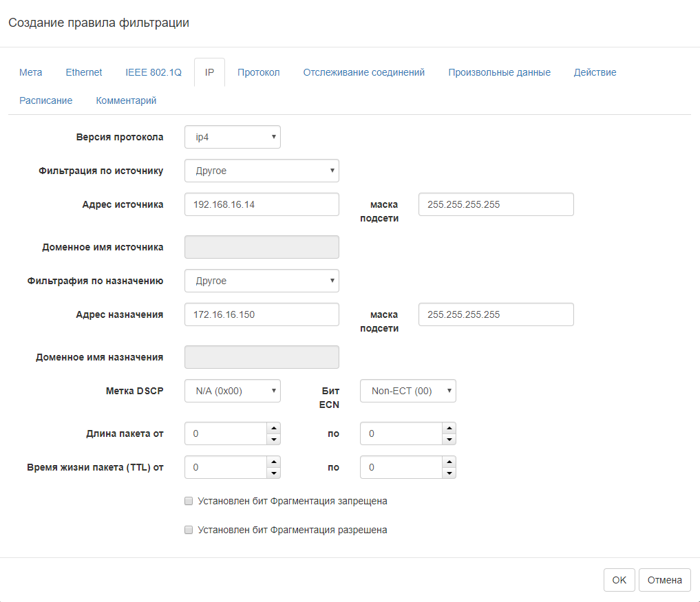
Task: Enable 'Фрагментация запрещена' bit checkbox
Action: point(189,502)
